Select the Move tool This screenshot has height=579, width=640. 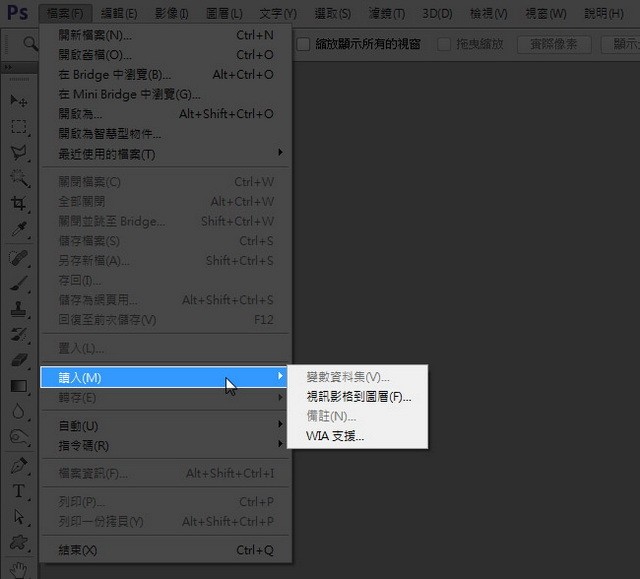coord(19,101)
